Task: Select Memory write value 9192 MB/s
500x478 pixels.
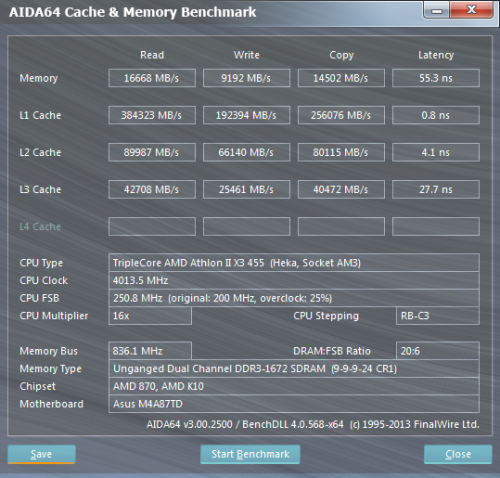Action: 247,78
